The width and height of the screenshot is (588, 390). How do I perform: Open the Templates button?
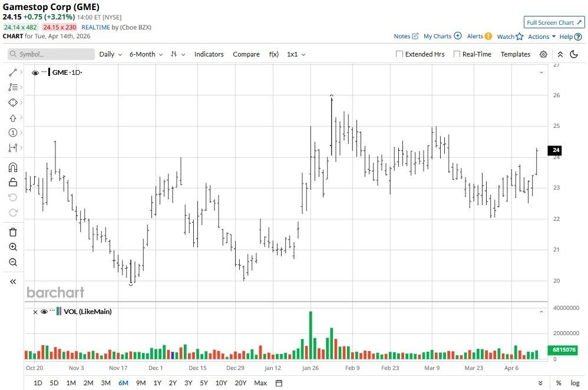tap(515, 54)
